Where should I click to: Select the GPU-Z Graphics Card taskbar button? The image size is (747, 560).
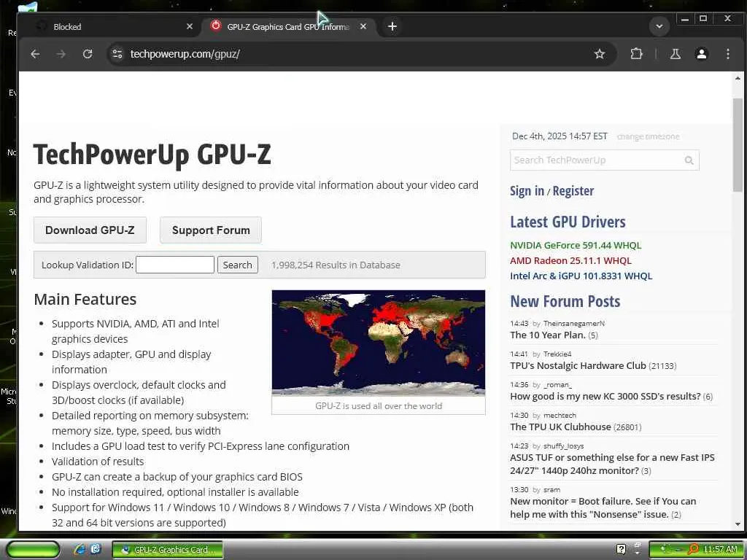167,550
